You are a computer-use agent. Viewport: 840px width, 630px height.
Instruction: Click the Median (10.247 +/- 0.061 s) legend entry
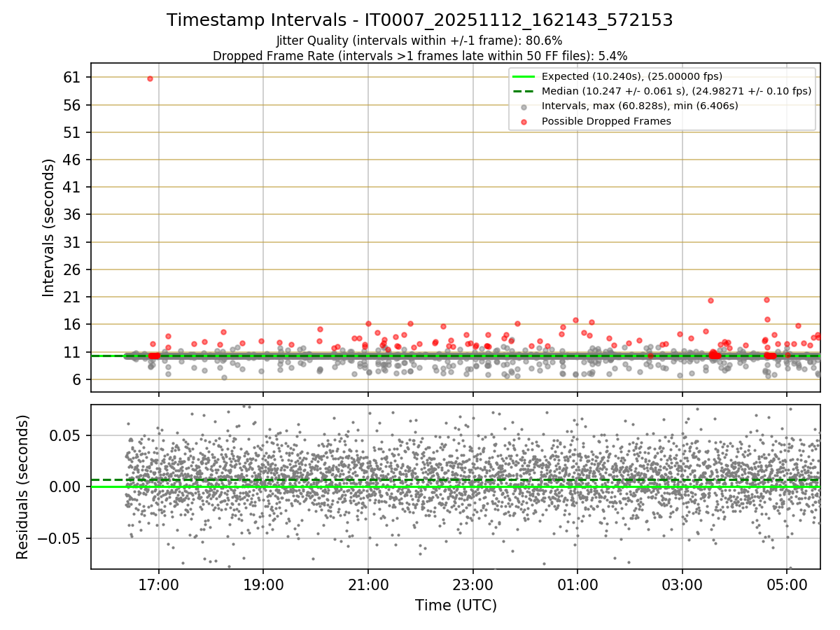(x=676, y=91)
